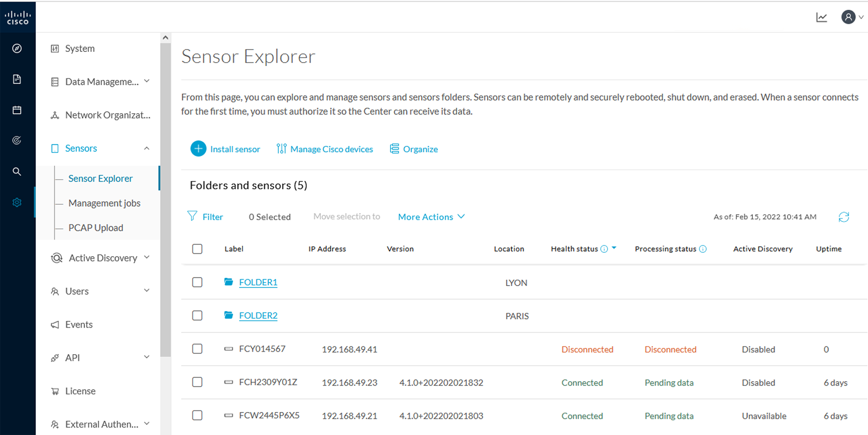Refresh the sensor list with the reload icon
Image resolution: width=868 pixels, height=435 pixels.
[844, 217]
